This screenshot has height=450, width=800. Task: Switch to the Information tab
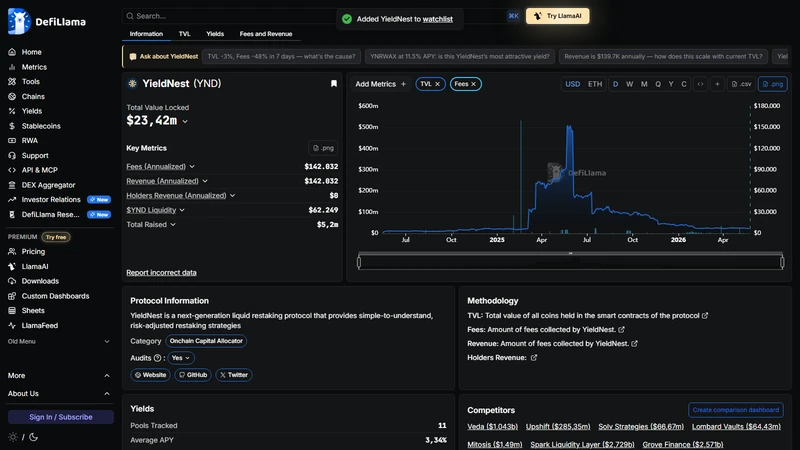[x=146, y=34]
